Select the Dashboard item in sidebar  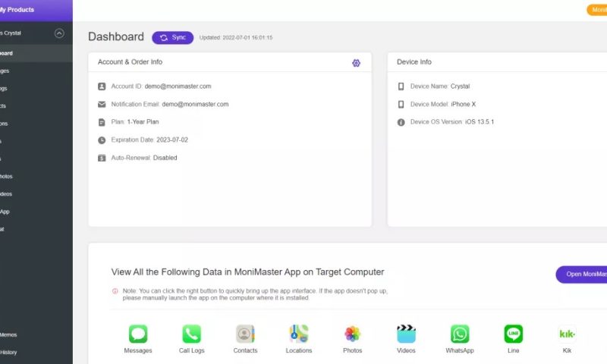click(x=36, y=53)
